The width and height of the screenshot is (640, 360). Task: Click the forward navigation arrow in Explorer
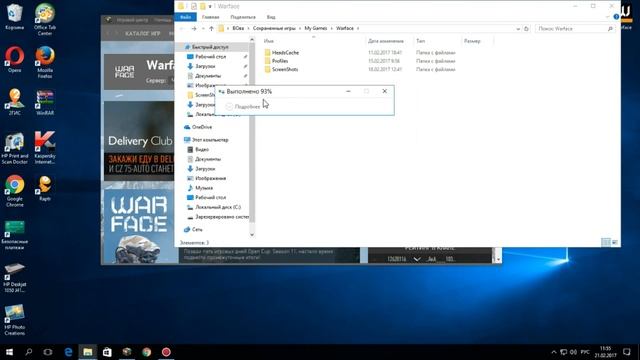point(194,29)
